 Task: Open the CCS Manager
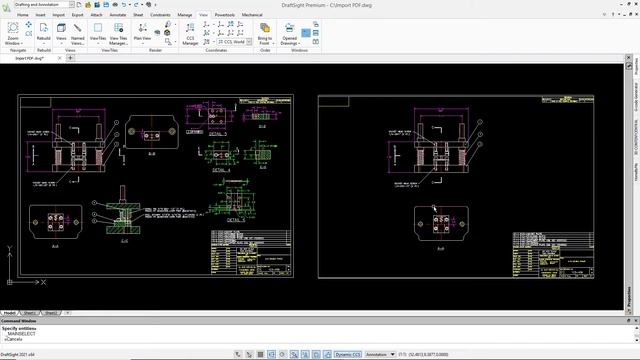coord(190,33)
